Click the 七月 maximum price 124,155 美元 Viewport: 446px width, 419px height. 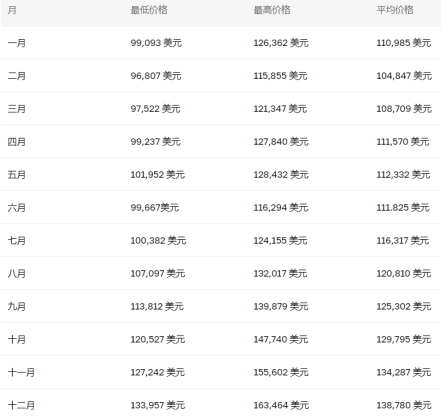pyautogui.click(x=280, y=241)
